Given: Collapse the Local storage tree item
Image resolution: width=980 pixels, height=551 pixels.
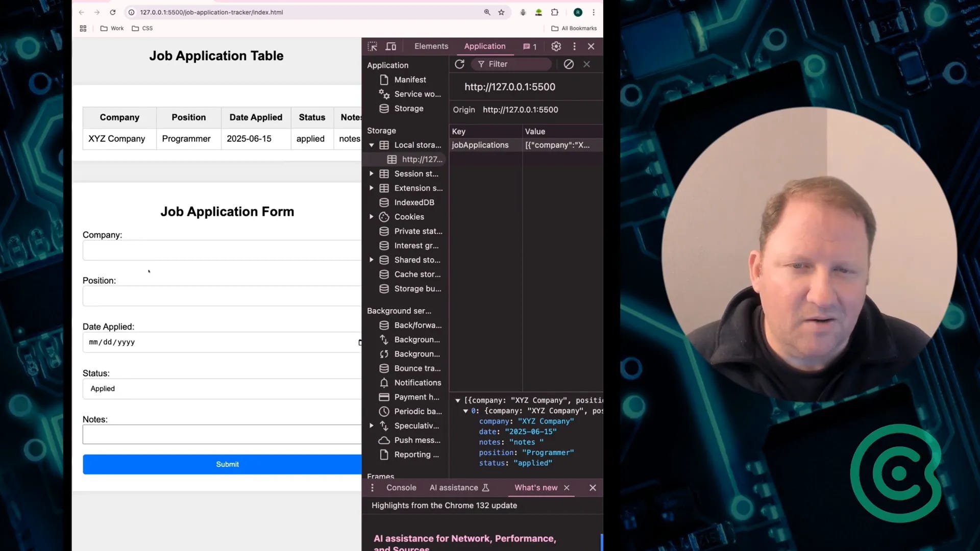Looking at the screenshot, I should click(372, 145).
